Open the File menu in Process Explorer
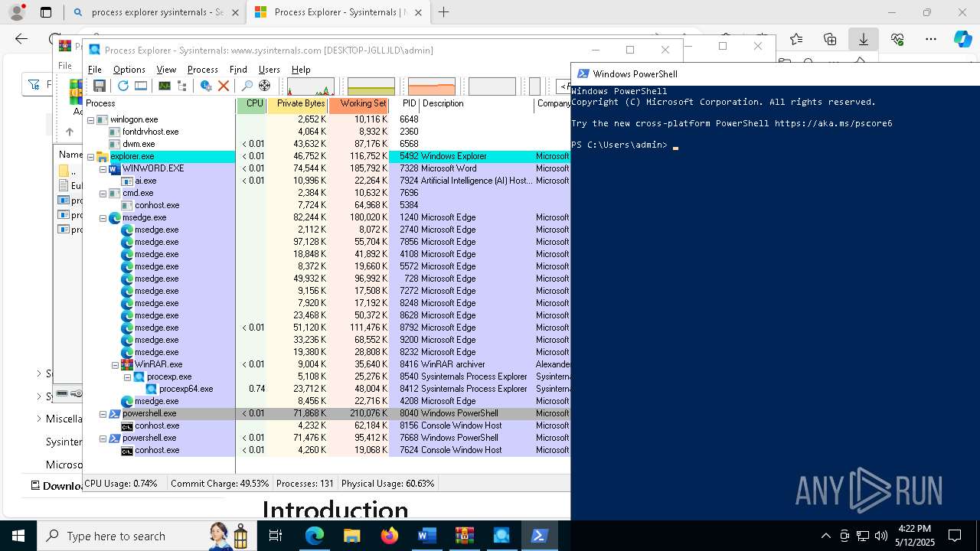Screen dimensions: 980x551 click(95, 69)
